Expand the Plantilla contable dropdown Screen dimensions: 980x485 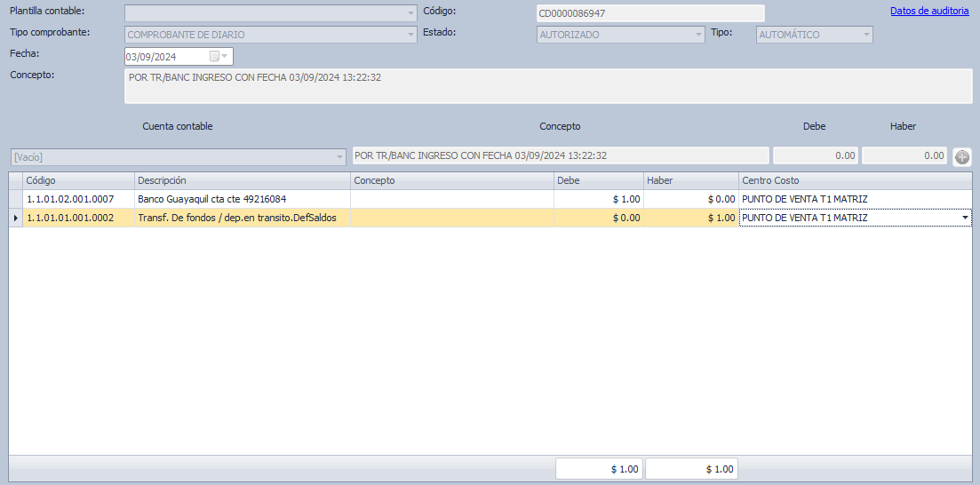click(410, 13)
